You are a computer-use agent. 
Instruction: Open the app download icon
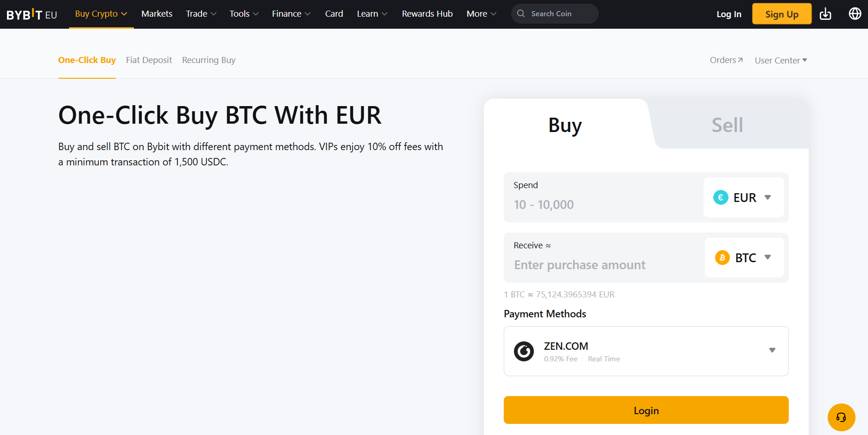[x=825, y=14]
